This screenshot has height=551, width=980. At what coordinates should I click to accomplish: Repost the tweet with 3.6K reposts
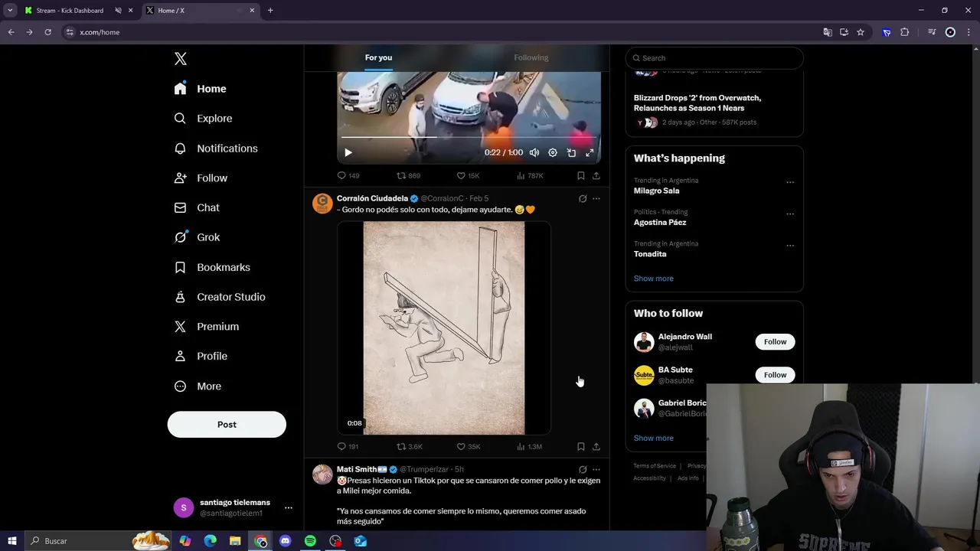coord(410,446)
